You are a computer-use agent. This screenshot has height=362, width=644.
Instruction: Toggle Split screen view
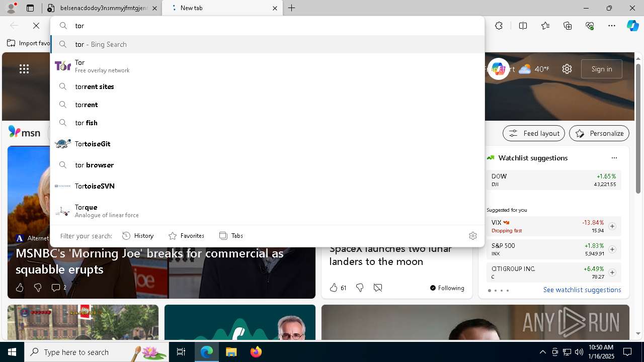(x=523, y=26)
